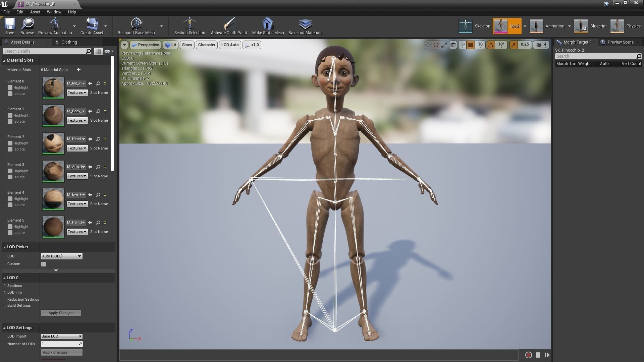Toggle rotation snapping in viewport
This screenshot has width=644, height=362.
pyautogui.click(x=491, y=45)
